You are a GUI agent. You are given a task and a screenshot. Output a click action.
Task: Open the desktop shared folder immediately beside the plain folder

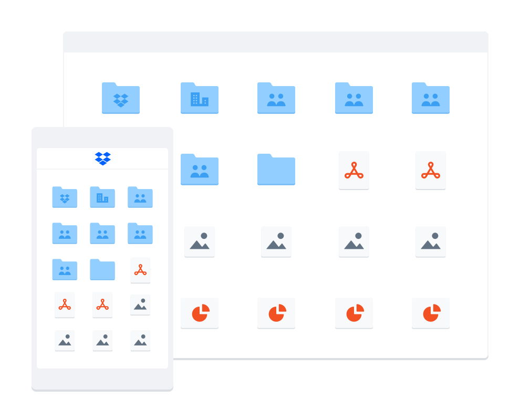coord(199,170)
